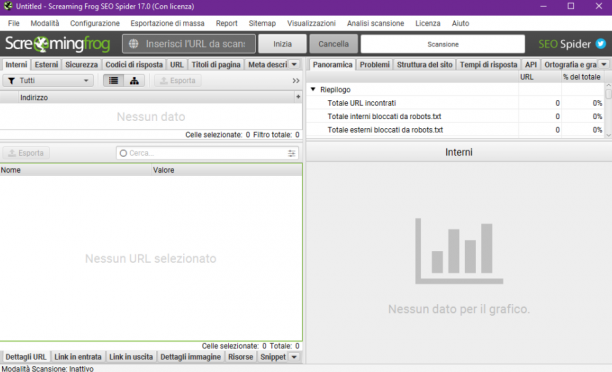Select the Dettagli URL tab
Image resolution: width=612 pixels, height=372 pixels.
point(26,357)
